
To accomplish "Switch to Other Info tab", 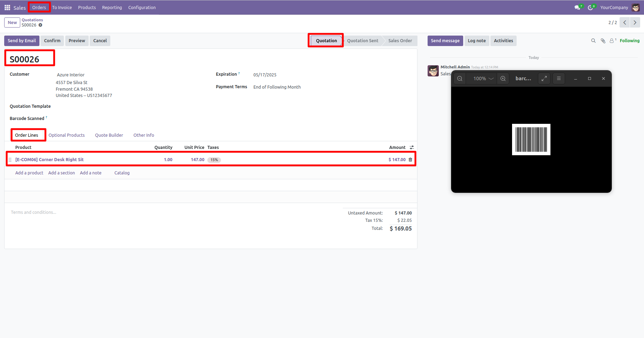I will [x=144, y=135].
